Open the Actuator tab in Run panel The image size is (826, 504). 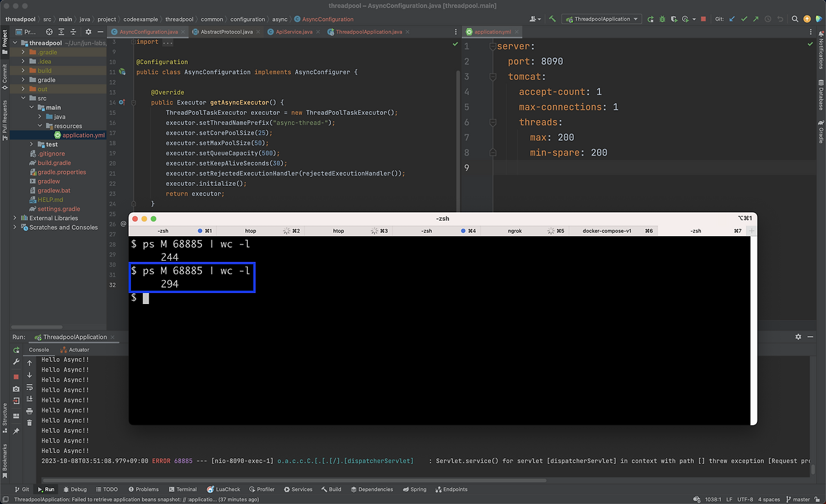tap(79, 350)
